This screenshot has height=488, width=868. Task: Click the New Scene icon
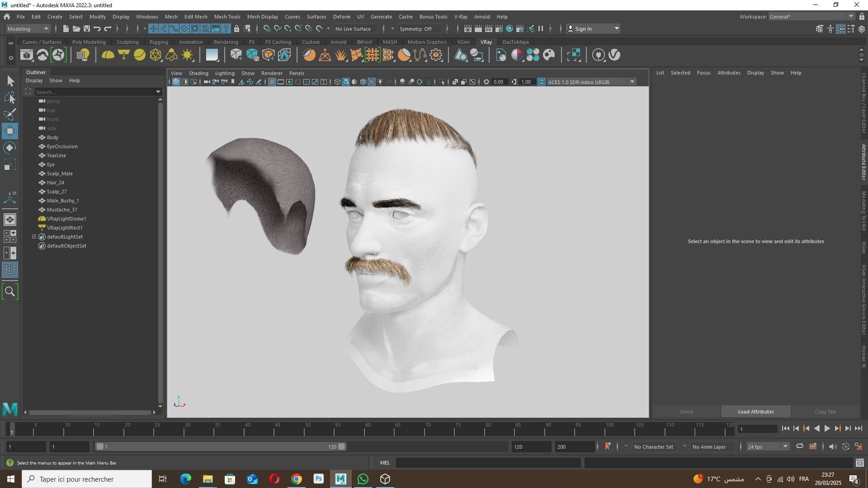(66, 28)
